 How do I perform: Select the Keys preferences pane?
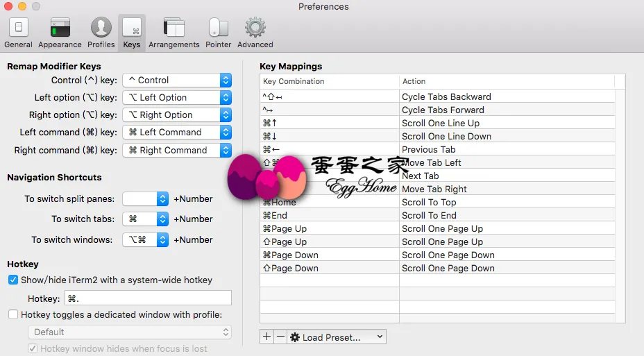click(x=132, y=33)
